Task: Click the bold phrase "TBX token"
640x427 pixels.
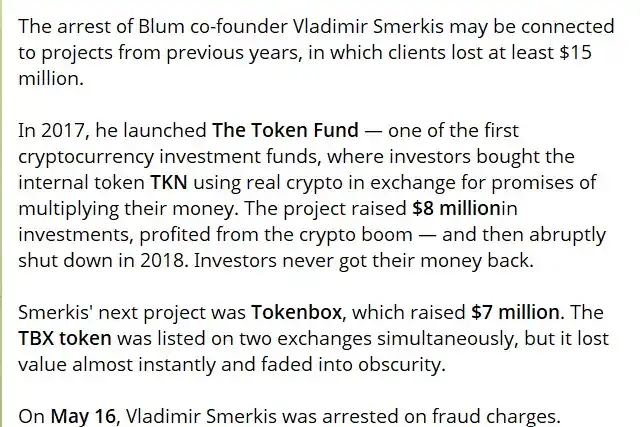Action: [x=65, y=339]
